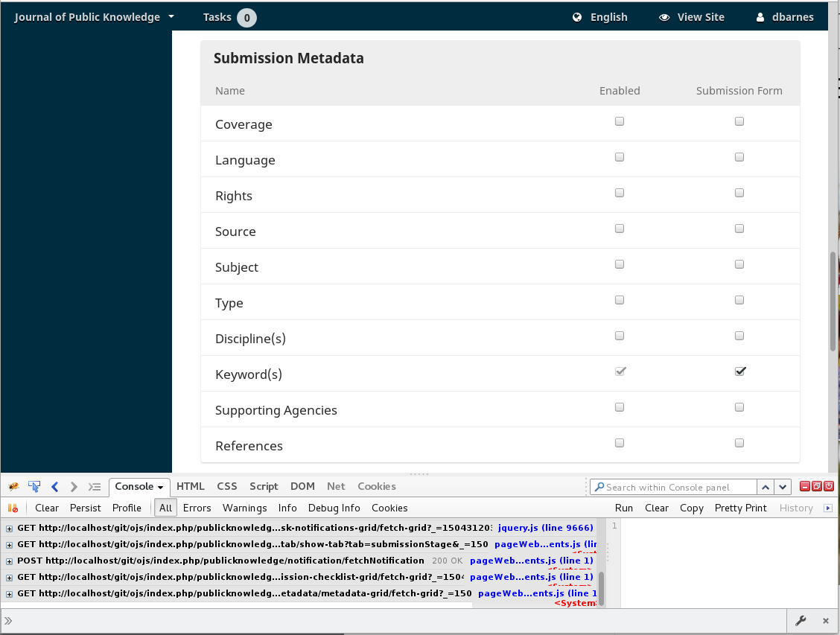Open the Console panel dropdown arrow
Viewport: 840px width, 635px height.
pos(159,487)
